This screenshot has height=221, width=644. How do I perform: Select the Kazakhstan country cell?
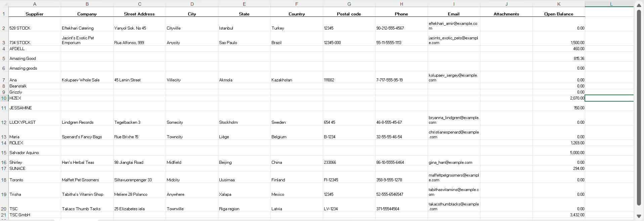(x=297, y=80)
